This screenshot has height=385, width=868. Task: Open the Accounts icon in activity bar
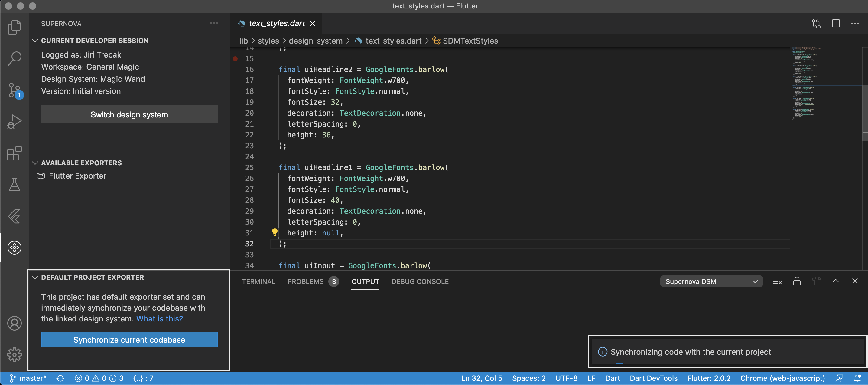pyautogui.click(x=14, y=323)
